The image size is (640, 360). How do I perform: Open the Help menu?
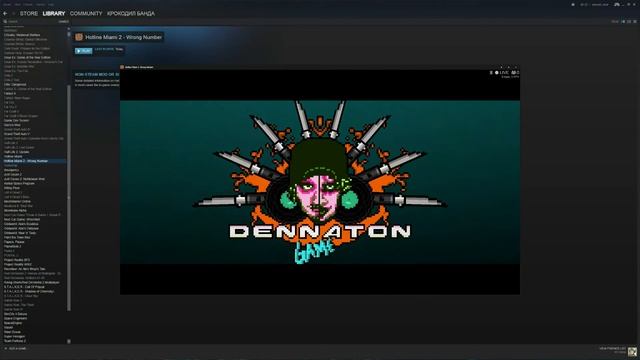pyautogui.click(x=51, y=4)
